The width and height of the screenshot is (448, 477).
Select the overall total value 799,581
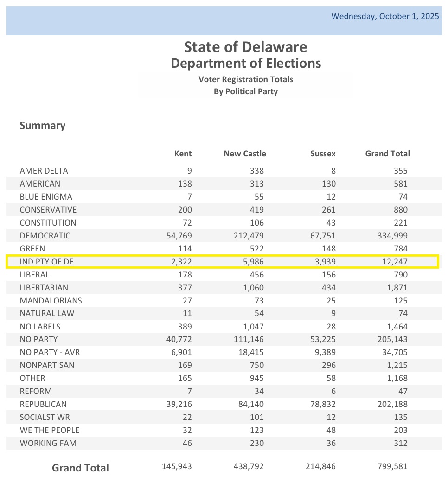click(392, 466)
